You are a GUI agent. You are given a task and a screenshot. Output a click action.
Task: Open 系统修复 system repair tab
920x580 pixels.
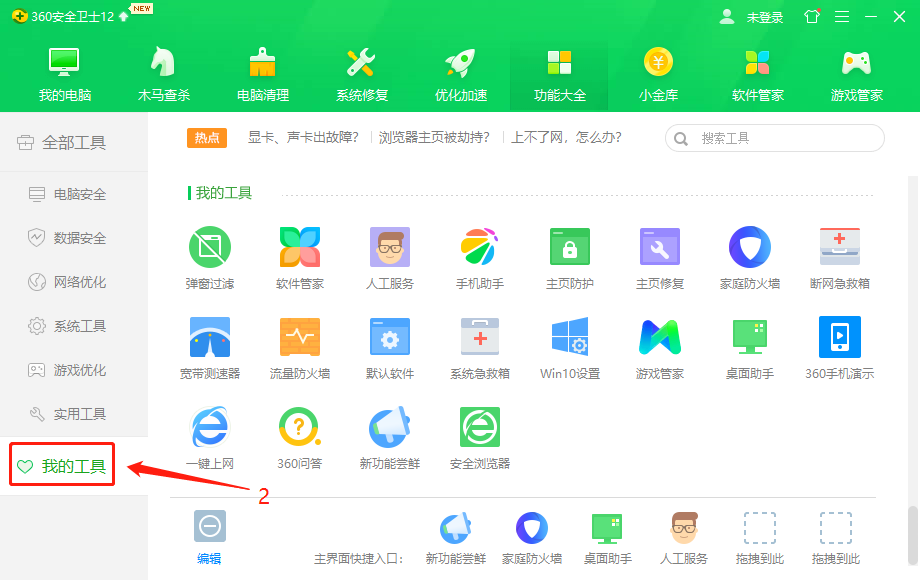point(361,74)
